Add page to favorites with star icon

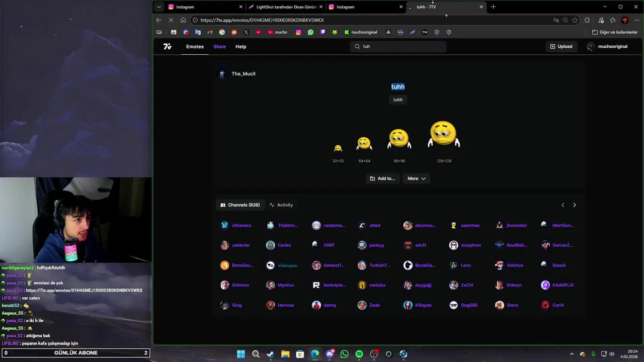coord(575,20)
